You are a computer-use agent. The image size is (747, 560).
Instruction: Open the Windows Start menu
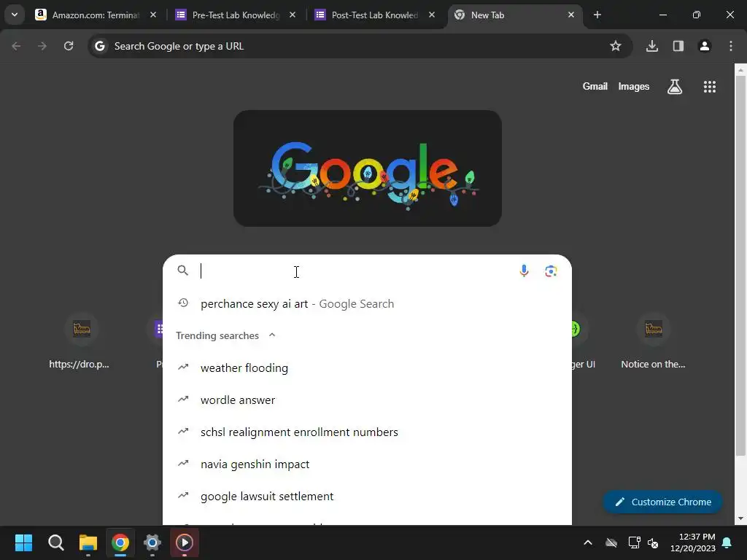pos(23,542)
